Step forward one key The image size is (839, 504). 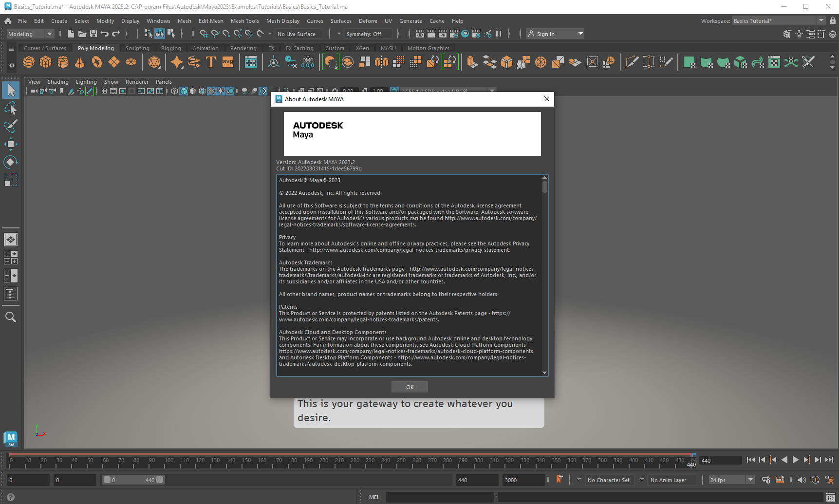click(806, 460)
